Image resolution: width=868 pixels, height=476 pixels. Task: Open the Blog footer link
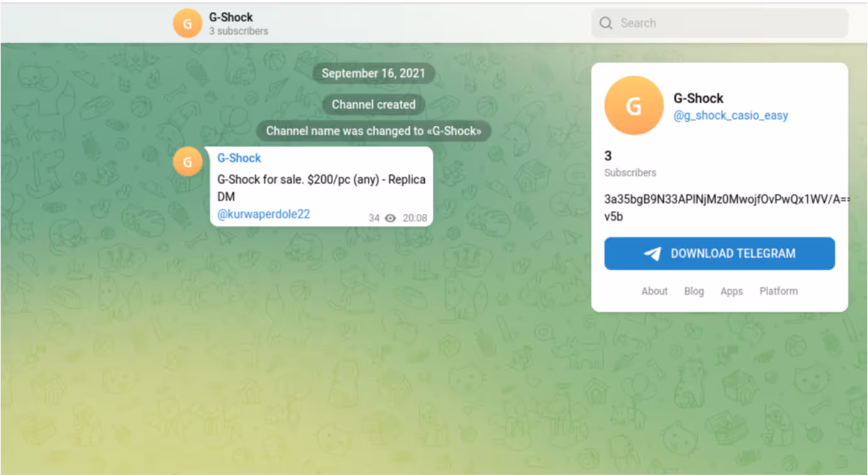[694, 291]
